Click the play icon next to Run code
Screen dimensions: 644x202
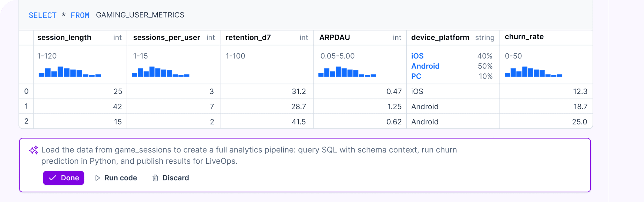coord(97,178)
